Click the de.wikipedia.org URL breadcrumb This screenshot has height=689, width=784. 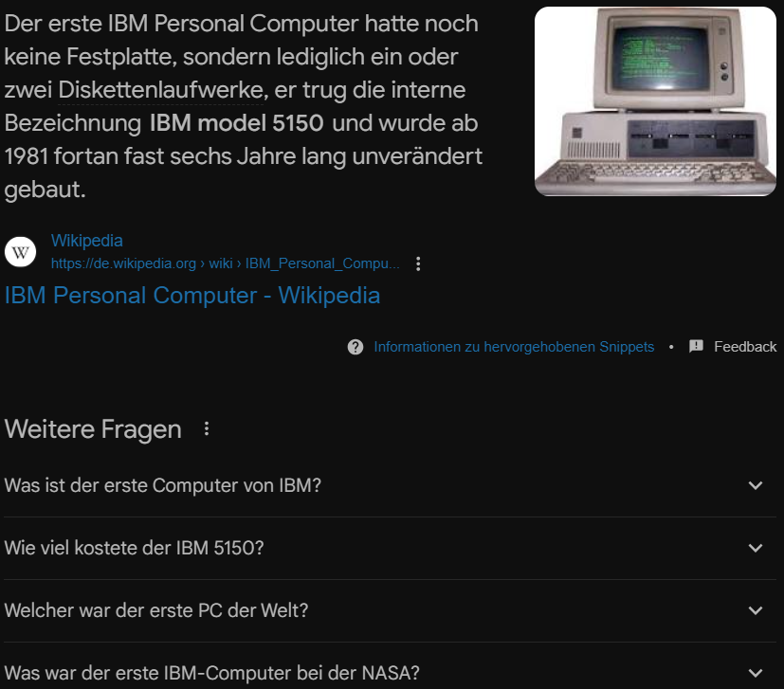point(225,263)
